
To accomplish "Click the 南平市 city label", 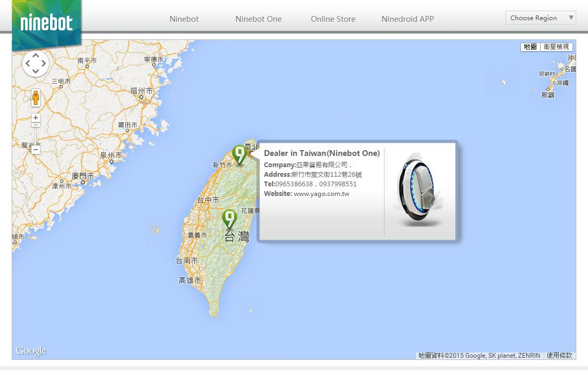I will click(87, 60).
